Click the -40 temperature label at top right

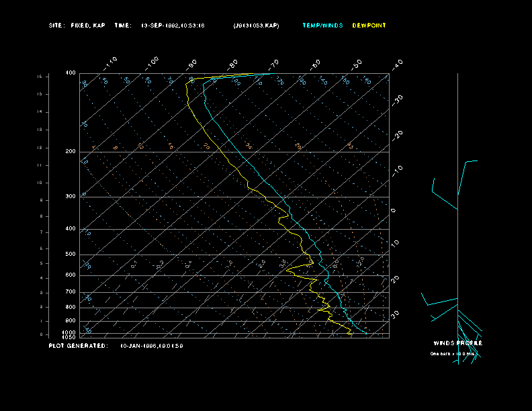[397, 64]
